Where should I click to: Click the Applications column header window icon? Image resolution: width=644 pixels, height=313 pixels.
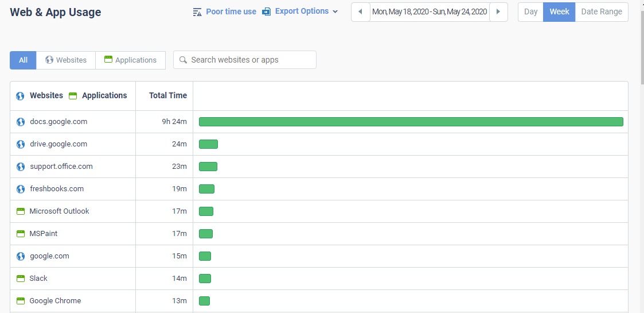[x=73, y=96]
